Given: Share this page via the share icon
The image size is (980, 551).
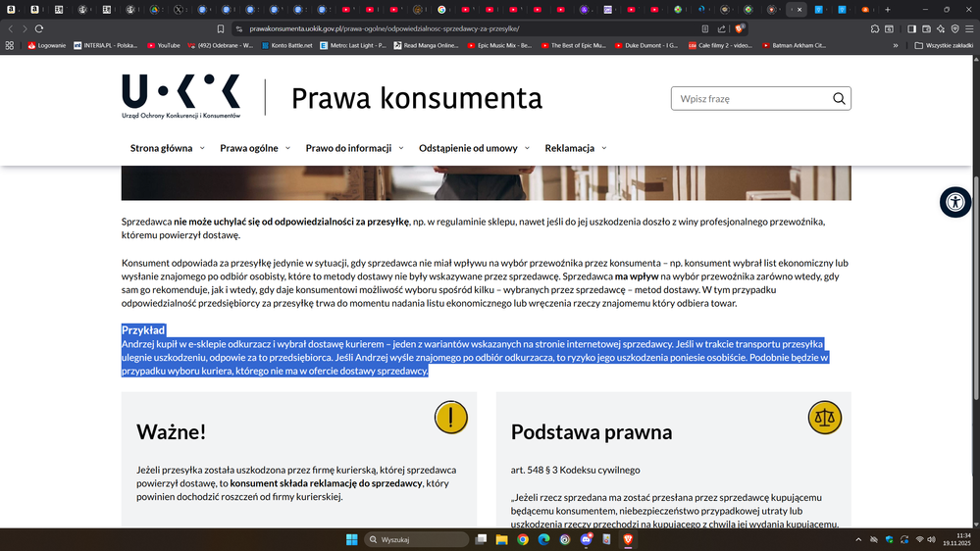Looking at the screenshot, I should point(721,28).
